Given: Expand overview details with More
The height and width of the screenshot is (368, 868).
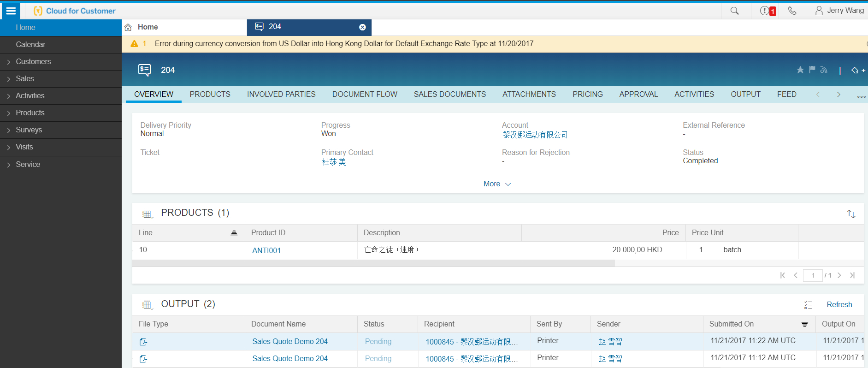Looking at the screenshot, I should pyautogui.click(x=497, y=184).
